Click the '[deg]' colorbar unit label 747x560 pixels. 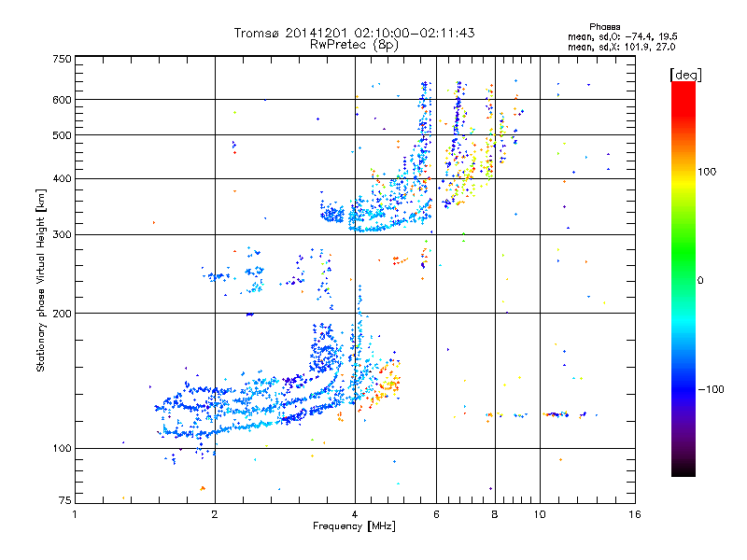[x=685, y=75]
